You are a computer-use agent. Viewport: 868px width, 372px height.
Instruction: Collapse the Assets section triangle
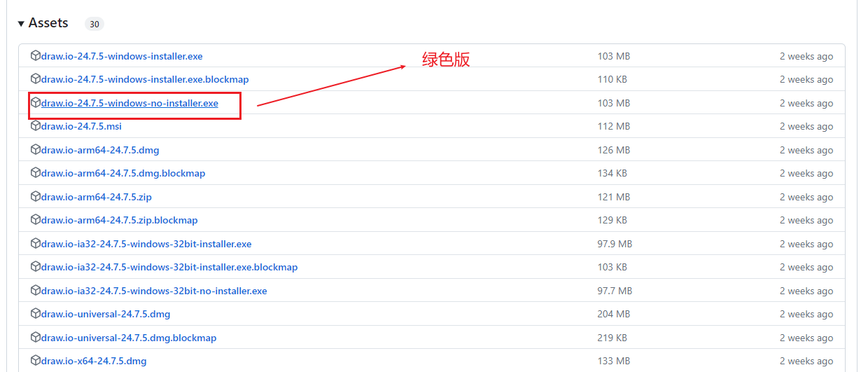point(21,24)
